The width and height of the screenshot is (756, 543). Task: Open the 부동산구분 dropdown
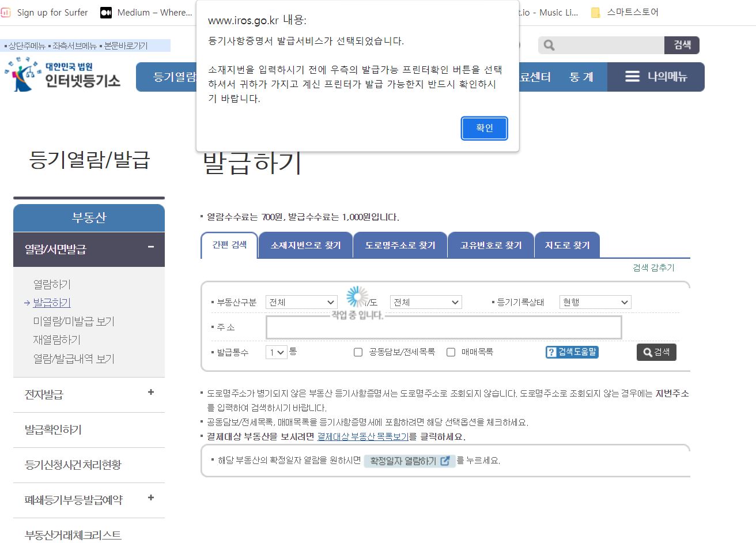click(x=301, y=301)
